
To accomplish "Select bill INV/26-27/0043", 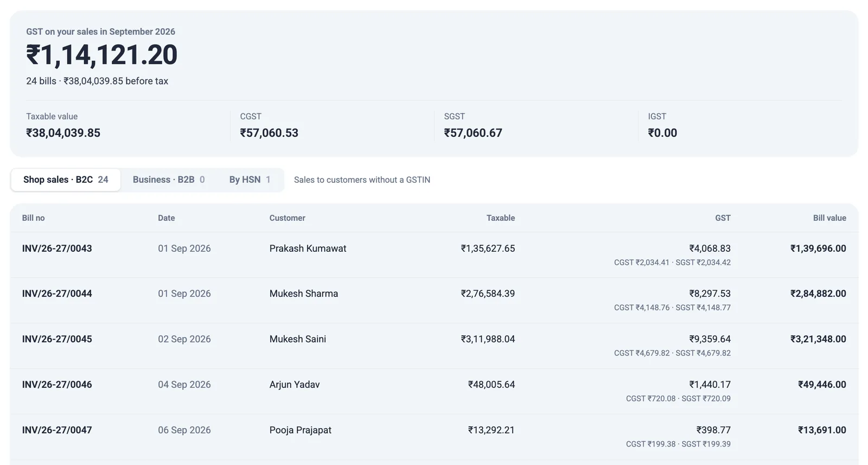I will pos(57,249).
